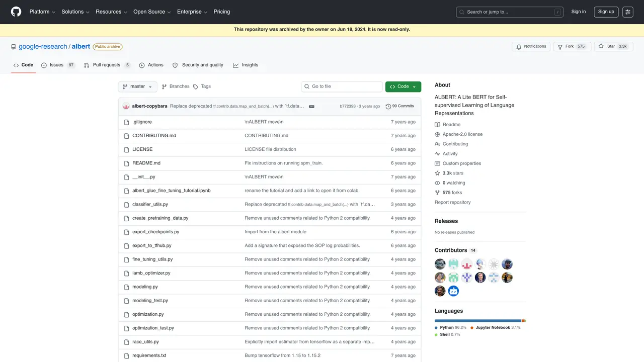The image size is (644, 362).
Task: Click the file icon beside optimization_test.py
Action: pyautogui.click(x=127, y=328)
